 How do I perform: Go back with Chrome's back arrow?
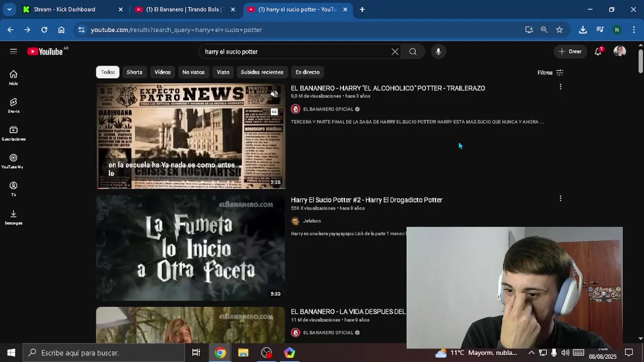click(x=11, y=30)
